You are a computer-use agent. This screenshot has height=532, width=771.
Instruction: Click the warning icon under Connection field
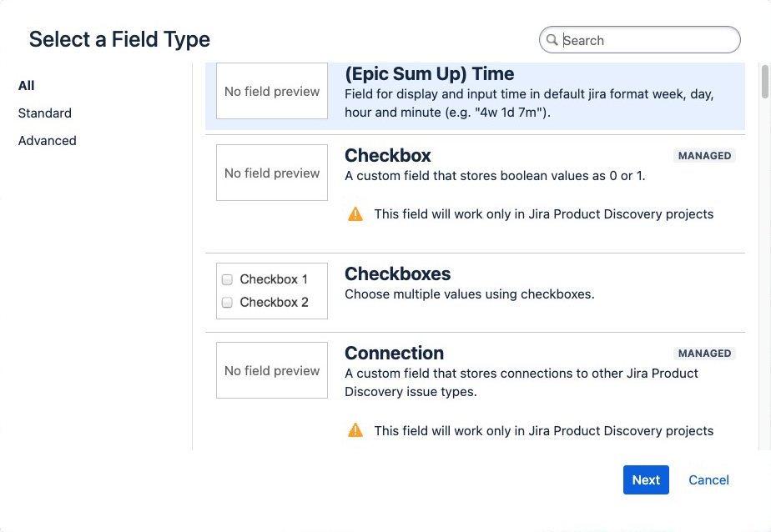[355, 431]
